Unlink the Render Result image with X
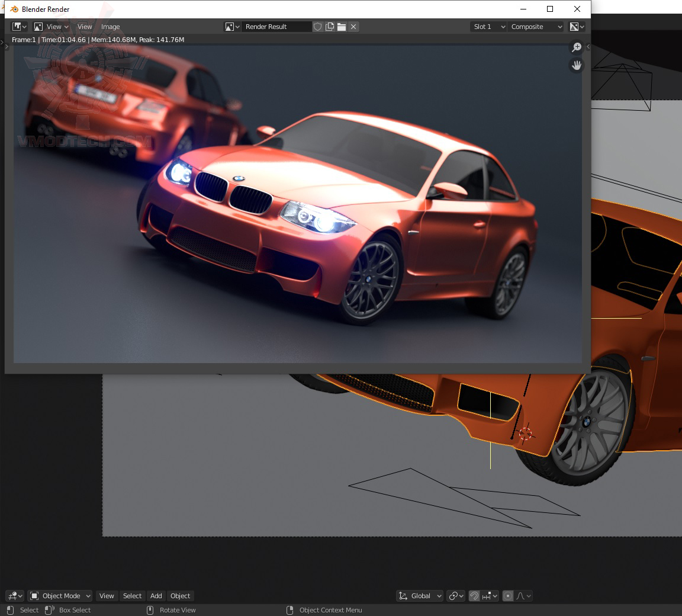682x616 pixels. click(x=353, y=27)
